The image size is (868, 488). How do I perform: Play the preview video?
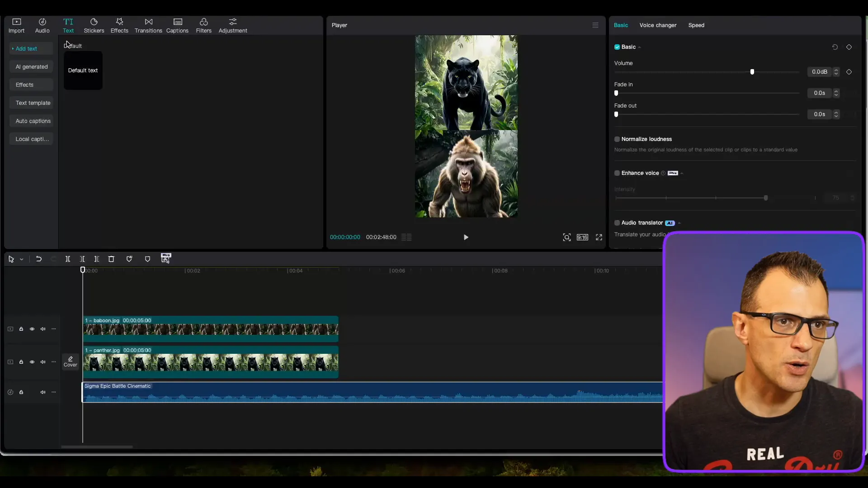[x=466, y=237]
